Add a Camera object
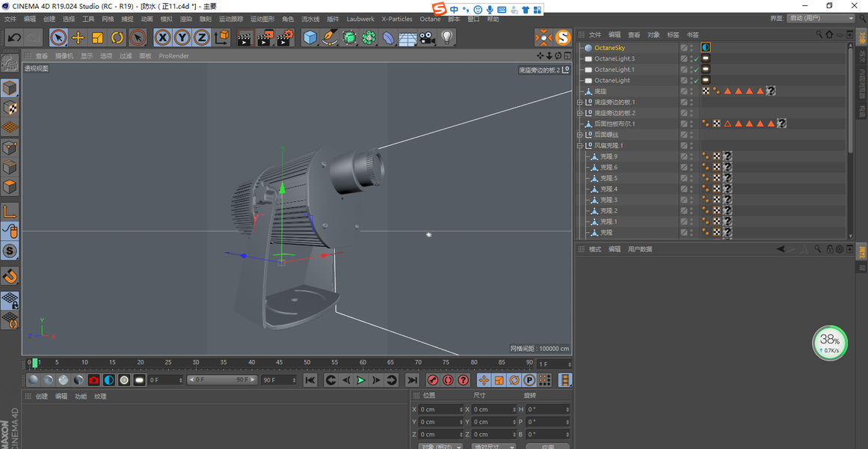Image resolution: width=868 pixels, height=449 pixels. pos(426,37)
